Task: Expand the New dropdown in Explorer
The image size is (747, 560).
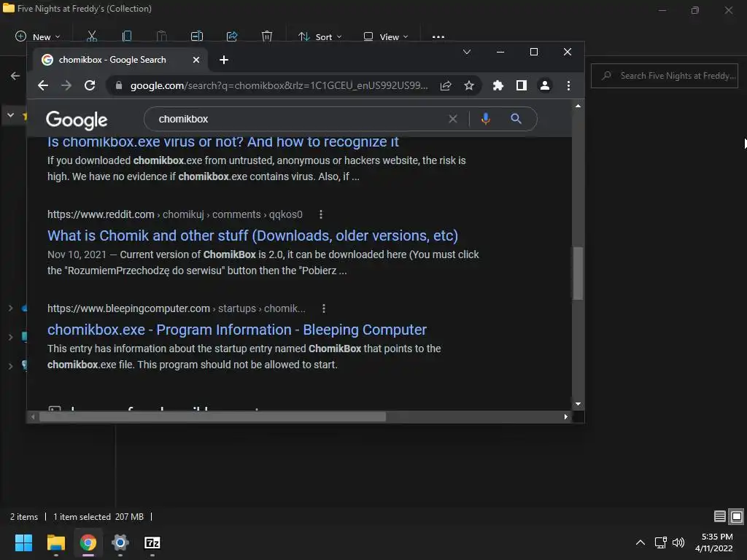Action: 38,36
